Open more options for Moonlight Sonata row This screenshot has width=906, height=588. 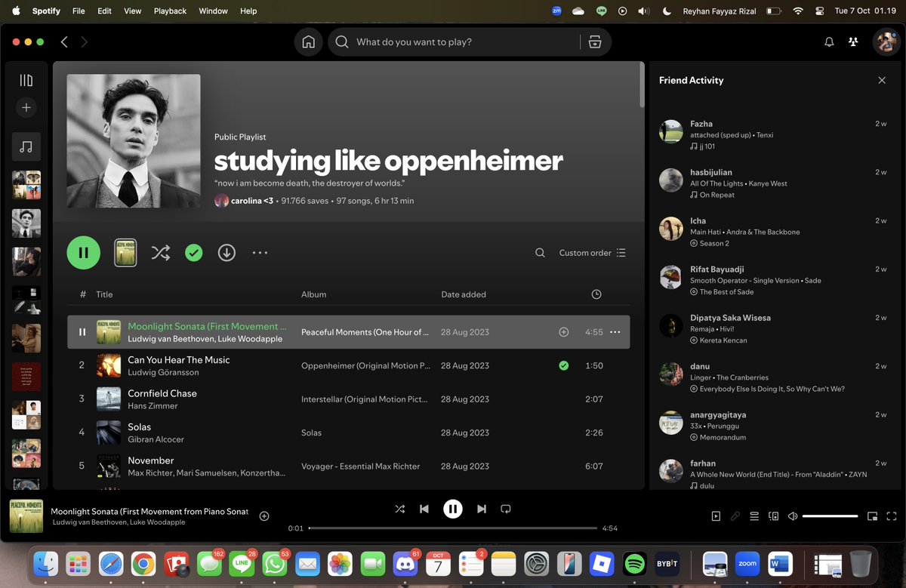(615, 332)
